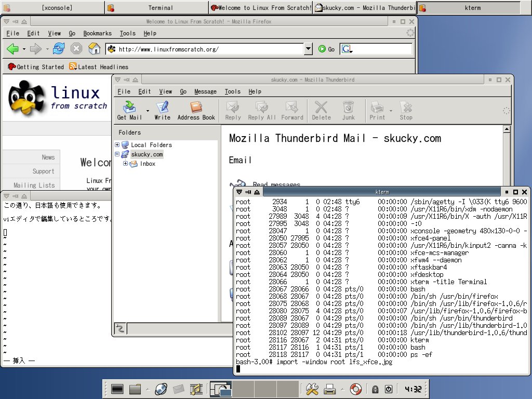Screen dimensions: 532x399
Task: Open printer launcher submenu arrow in panel
Action: [342, 389]
